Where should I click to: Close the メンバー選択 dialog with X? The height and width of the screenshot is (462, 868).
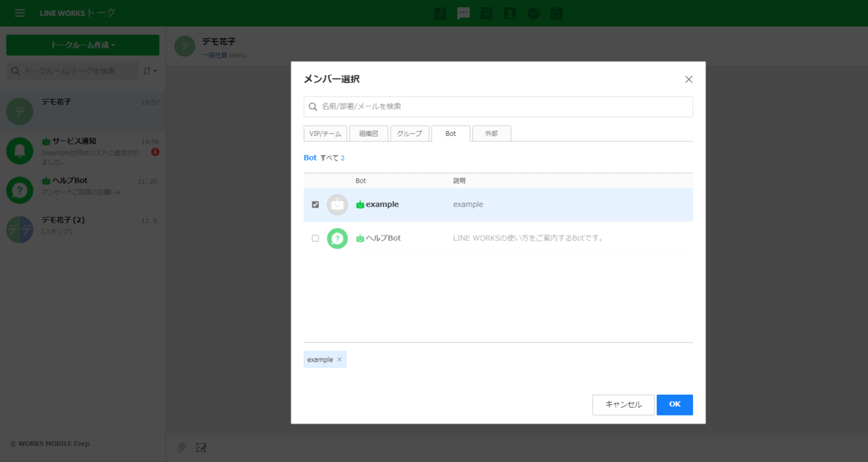(x=689, y=80)
